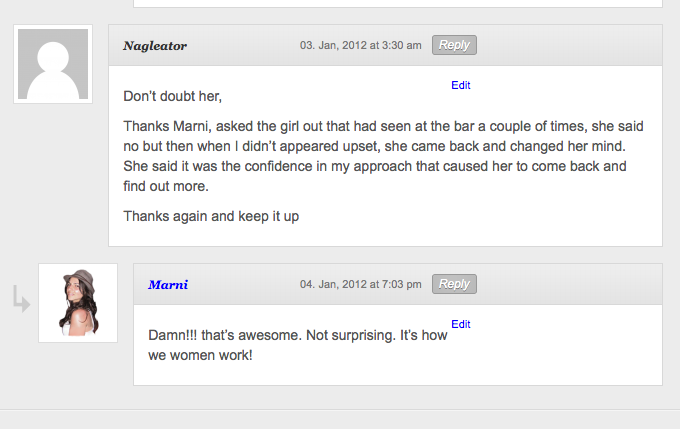Click the "Damn!!! that's awesome" reply text

tap(297, 336)
